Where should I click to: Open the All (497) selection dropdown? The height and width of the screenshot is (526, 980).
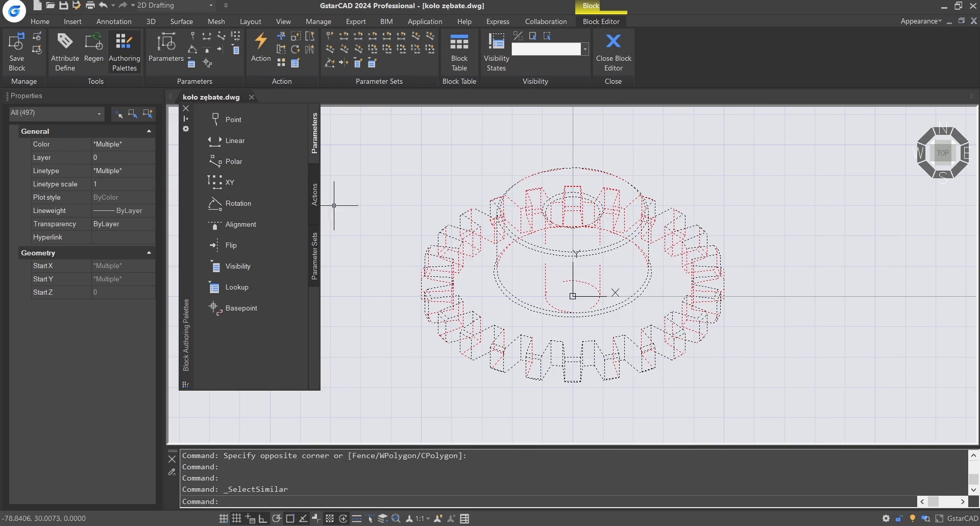point(56,113)
